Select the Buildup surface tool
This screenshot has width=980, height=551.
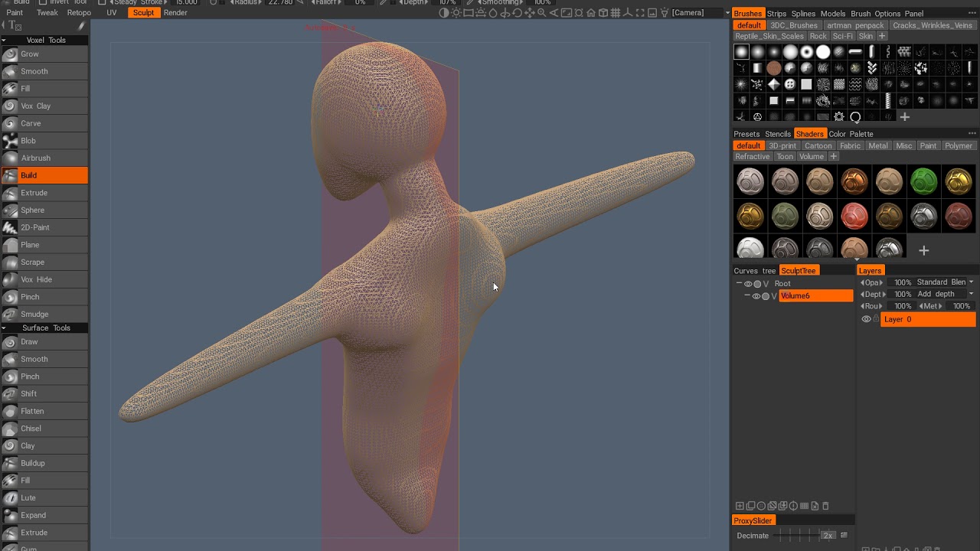tap(44, 463)
